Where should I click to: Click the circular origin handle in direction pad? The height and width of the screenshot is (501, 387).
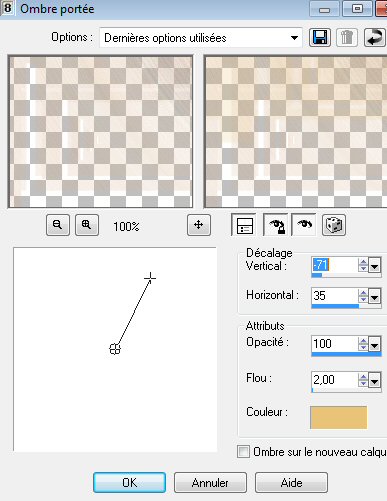[x=115, y=349]
